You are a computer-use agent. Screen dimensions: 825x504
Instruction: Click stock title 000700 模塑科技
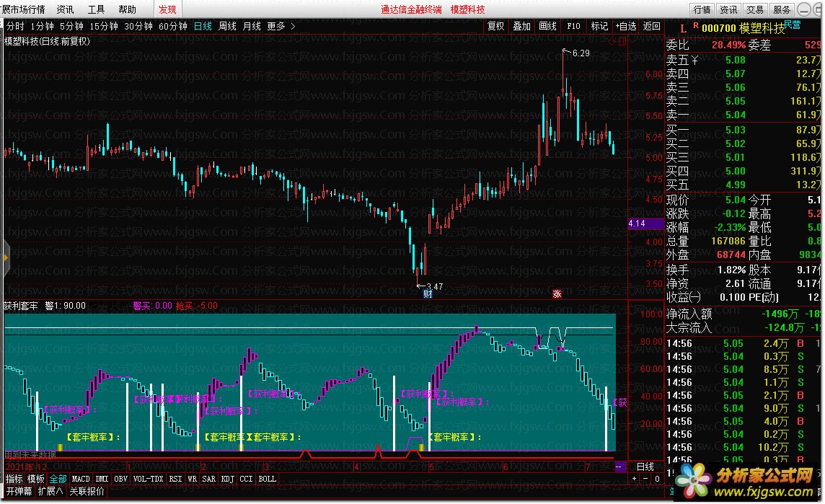click(x=742, y=28)
